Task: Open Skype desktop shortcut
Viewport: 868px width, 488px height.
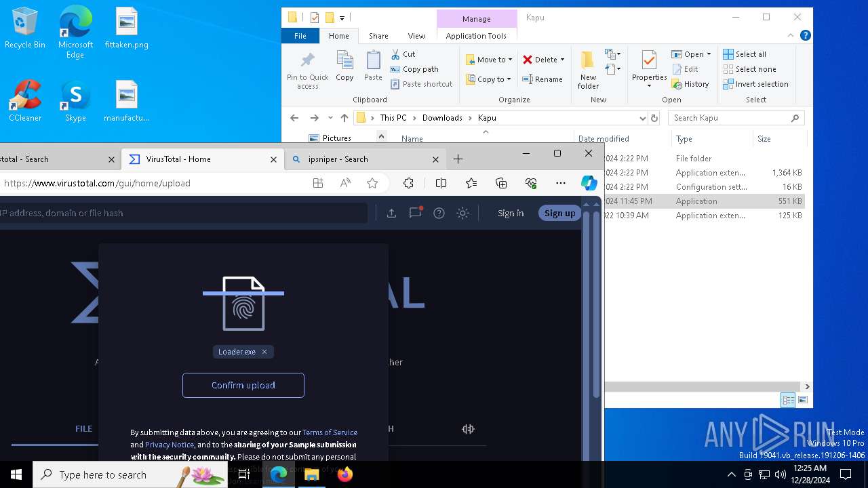Action: pos(75,102)
